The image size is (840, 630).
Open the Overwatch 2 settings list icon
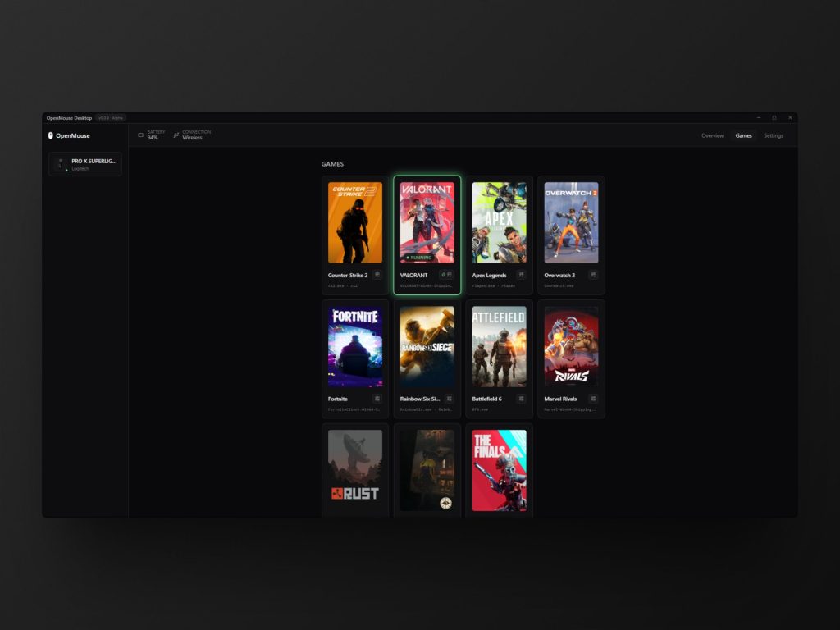point(593,275)
